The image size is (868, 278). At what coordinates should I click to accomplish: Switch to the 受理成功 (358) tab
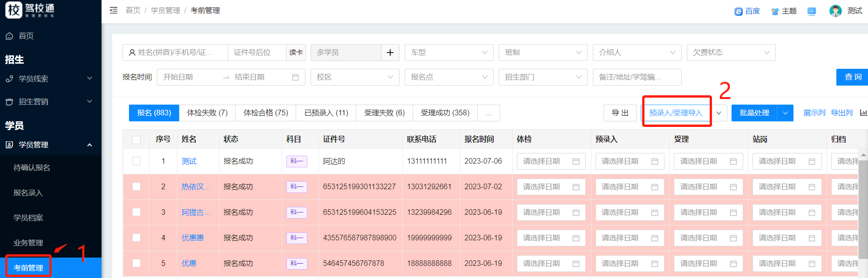click(445, 113)
